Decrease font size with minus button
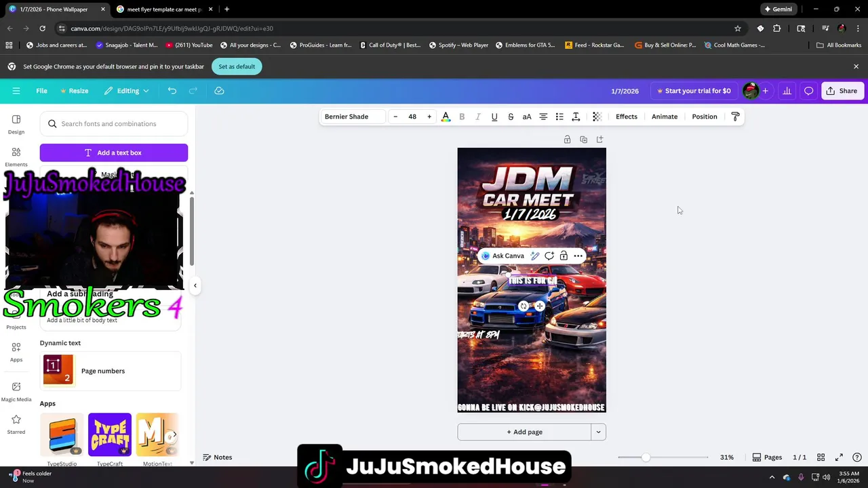This screenshot has height=488, width=868. 395,117
